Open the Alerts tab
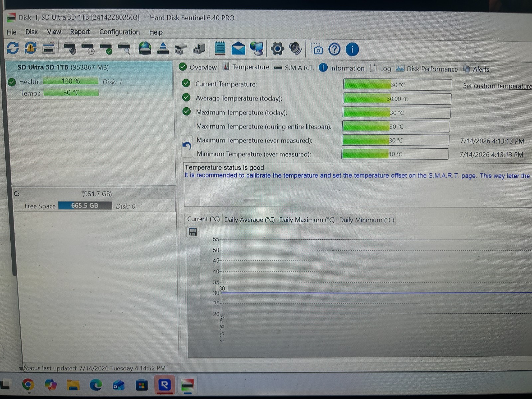The width and height of the screenshot is (532, 399). pos(476,69)
